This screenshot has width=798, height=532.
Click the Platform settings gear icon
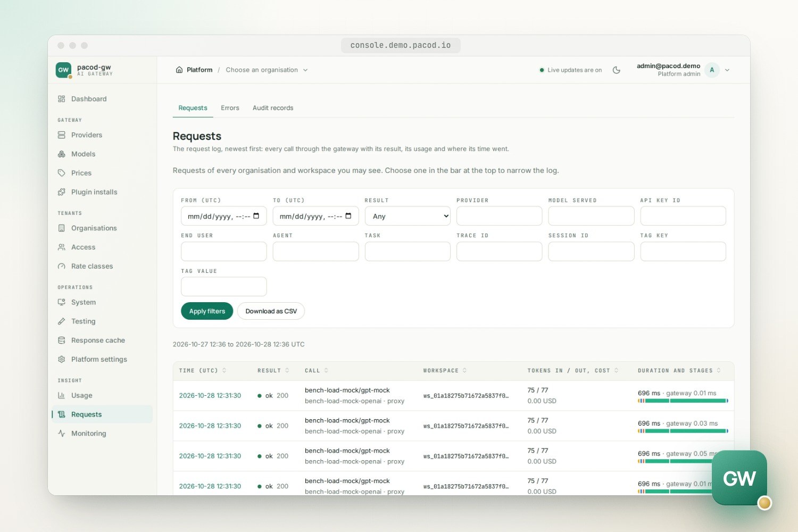[x=62, y=360]
